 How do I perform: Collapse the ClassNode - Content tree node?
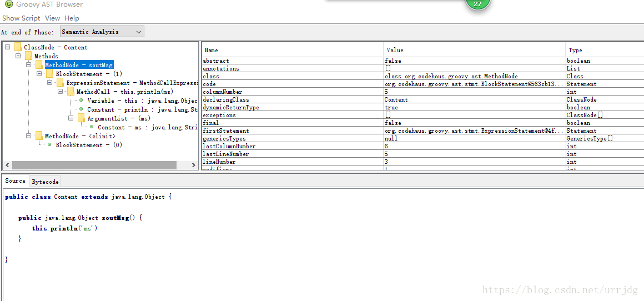(x=7, y=47)
